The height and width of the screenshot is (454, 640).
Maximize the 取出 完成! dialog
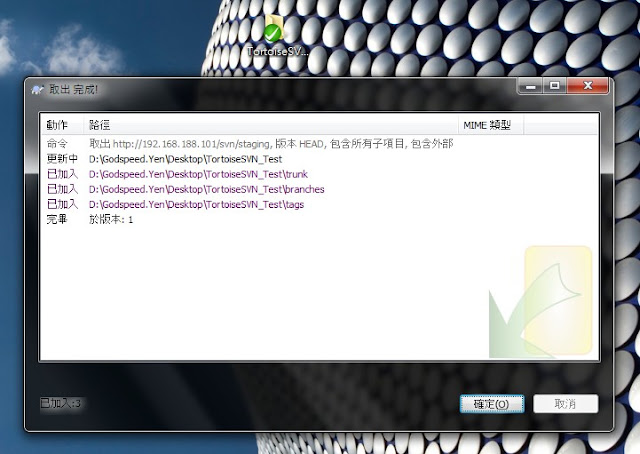554,86
